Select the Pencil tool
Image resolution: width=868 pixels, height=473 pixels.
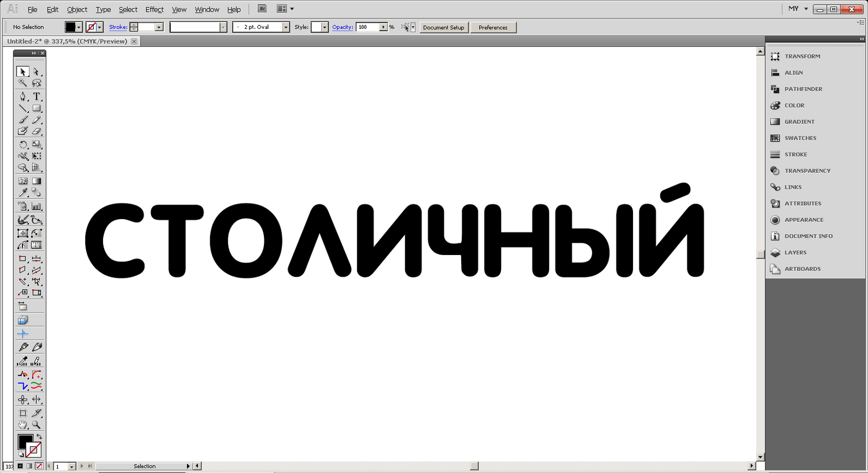(36, 120)
